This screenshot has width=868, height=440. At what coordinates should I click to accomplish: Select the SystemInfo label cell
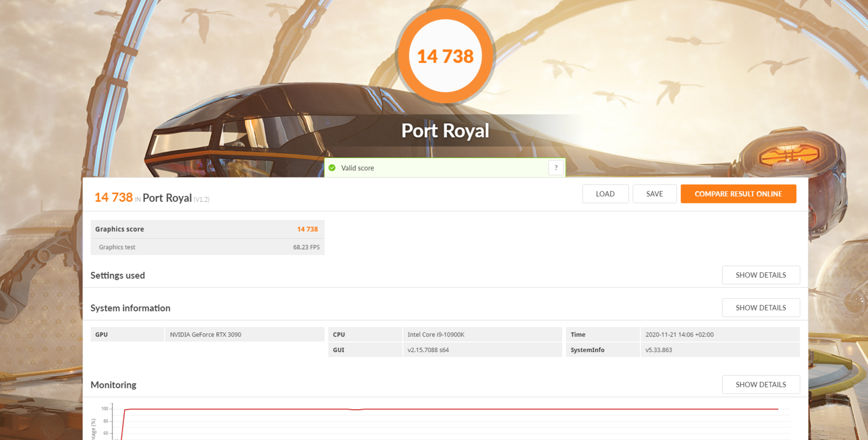coord(603,350)
